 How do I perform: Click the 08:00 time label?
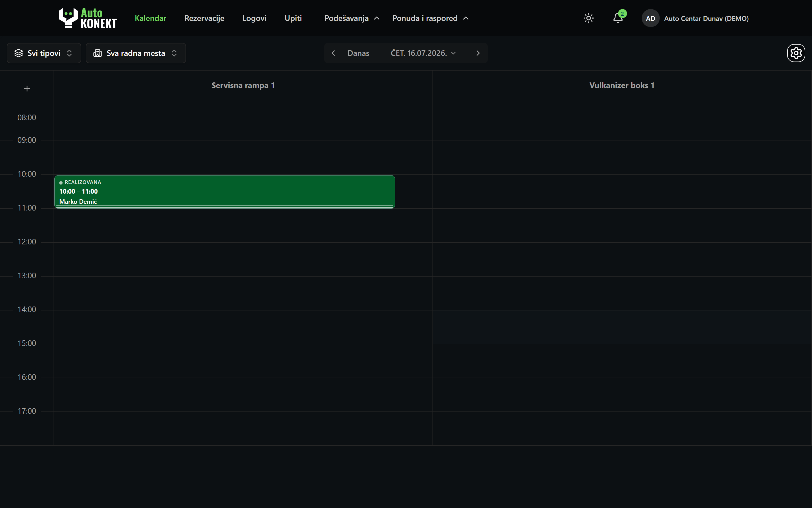27,118
